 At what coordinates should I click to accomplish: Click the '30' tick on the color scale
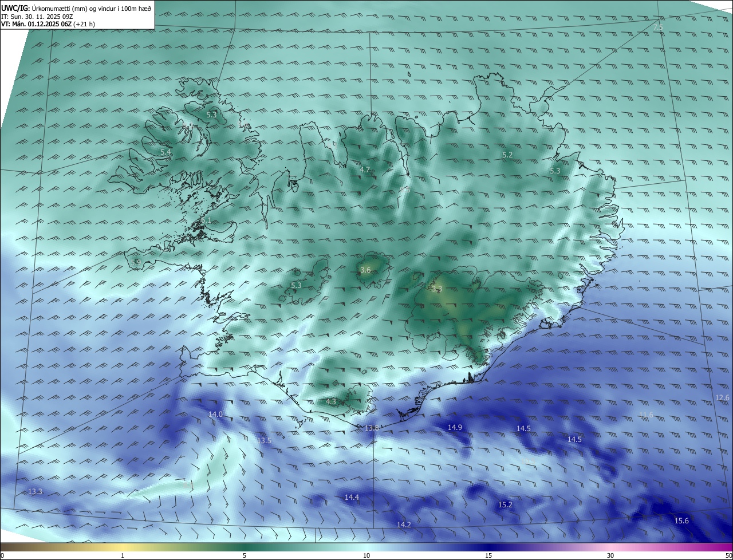click(x=610, y=555)
